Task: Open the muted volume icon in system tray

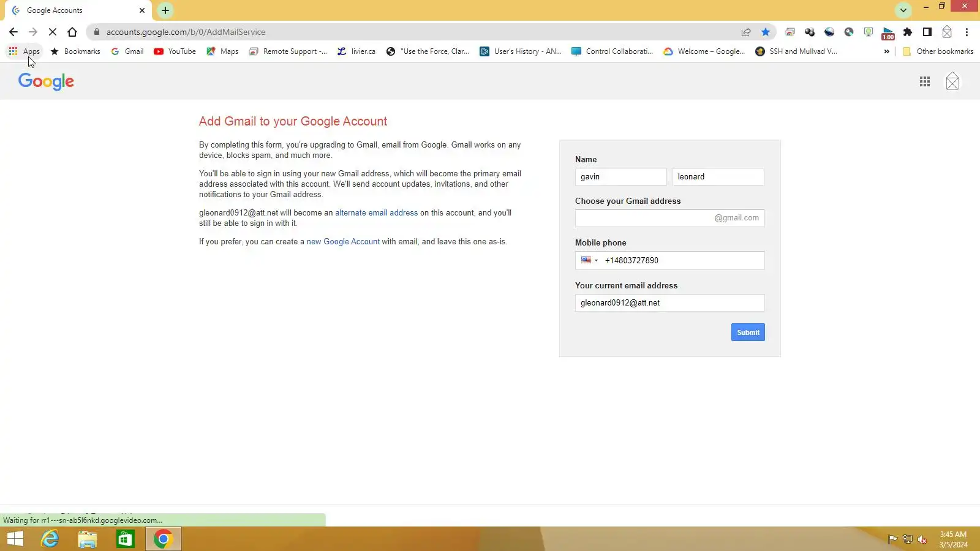Action: [922, 539]
